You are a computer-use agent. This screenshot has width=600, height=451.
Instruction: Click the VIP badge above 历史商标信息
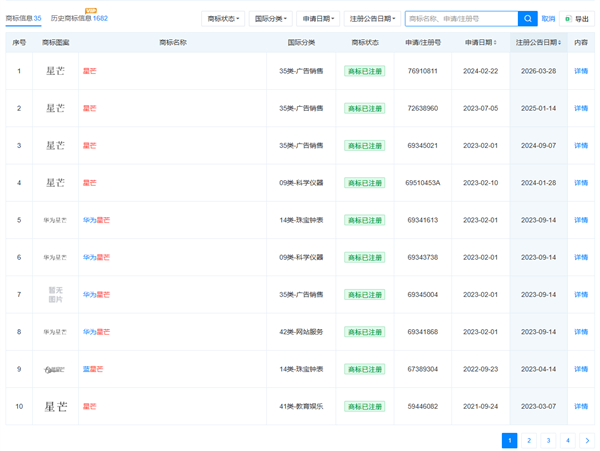pyautogui.click(x=91, y=10)
